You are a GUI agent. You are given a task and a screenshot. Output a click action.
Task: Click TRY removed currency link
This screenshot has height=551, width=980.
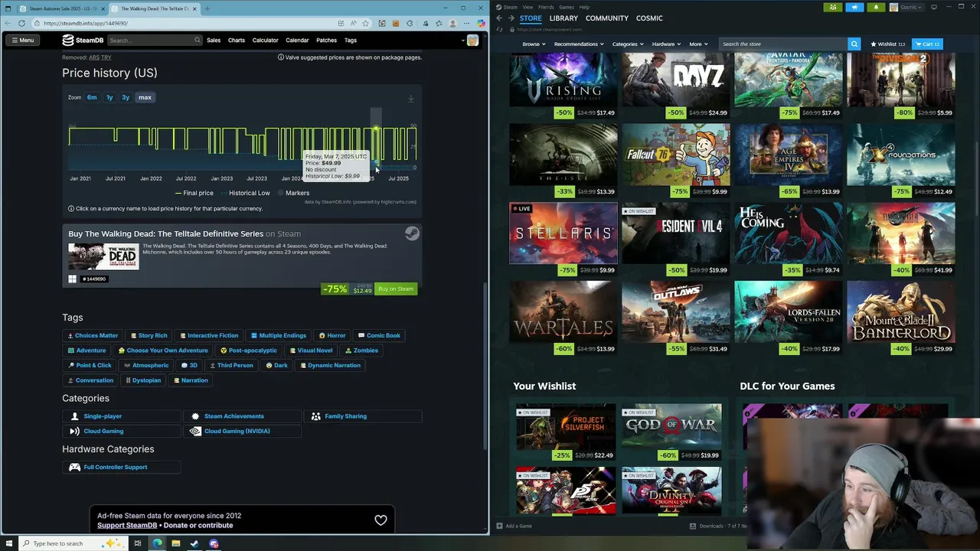point(106,57)
